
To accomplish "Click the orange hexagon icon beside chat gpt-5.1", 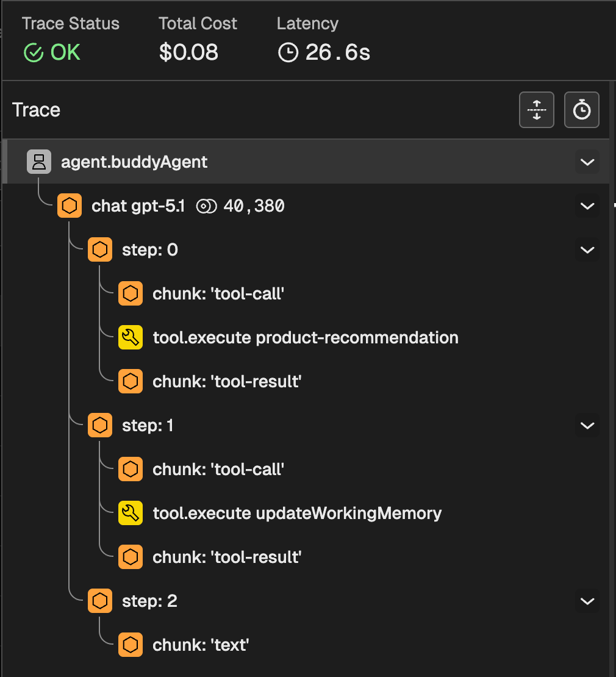I will (x=70, y=206).
